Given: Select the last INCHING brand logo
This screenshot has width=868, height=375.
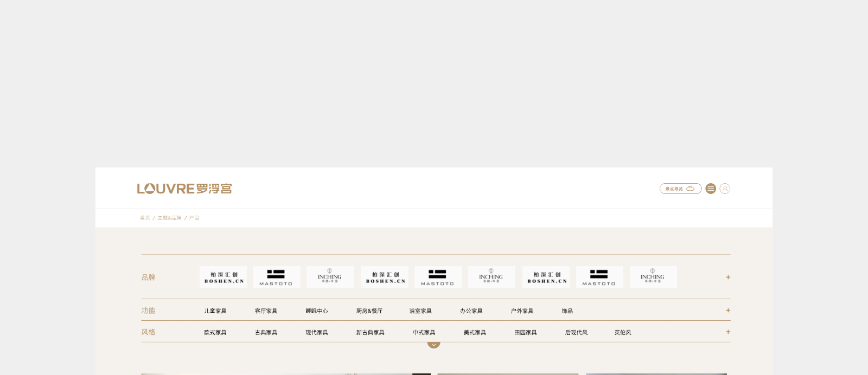Looking at the screenshot, I should click(653, 277).
